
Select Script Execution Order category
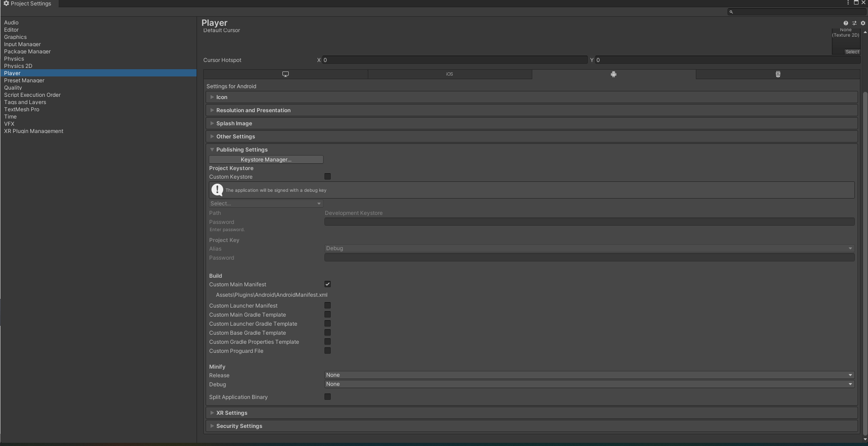(33, 95)
